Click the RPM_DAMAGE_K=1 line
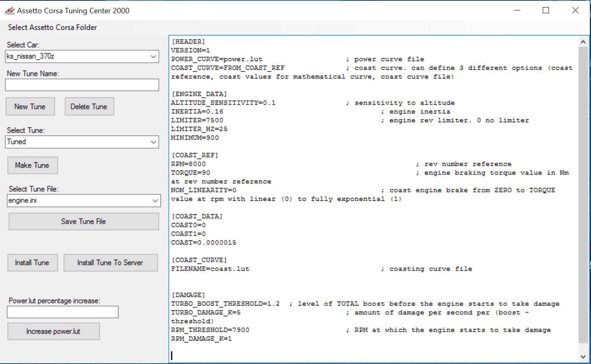591x364 pixels. point(201,339)
